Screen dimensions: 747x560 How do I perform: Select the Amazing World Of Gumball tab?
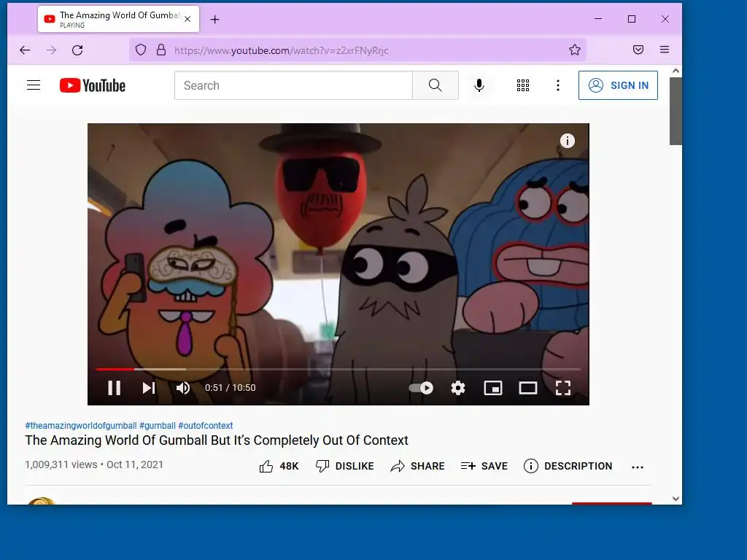point(118,19)
